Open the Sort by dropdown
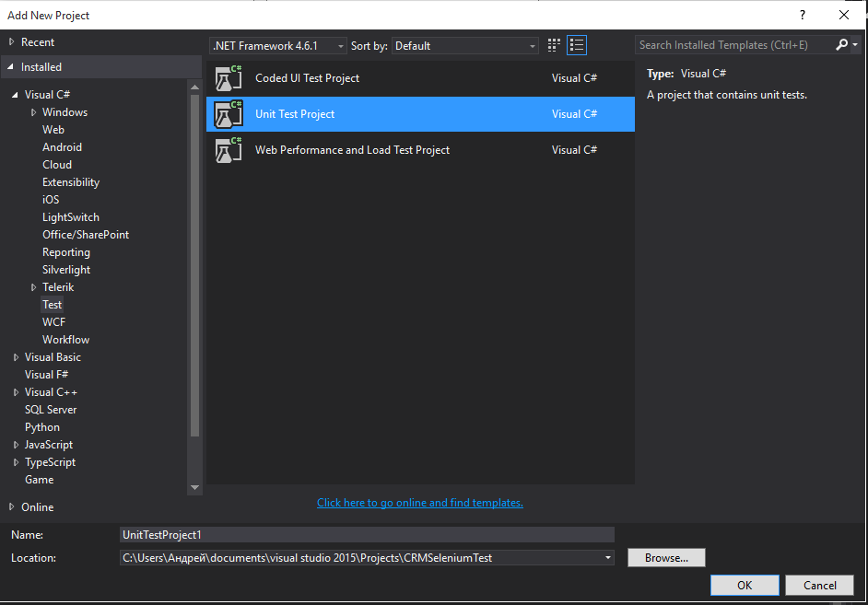The width and height of the screenshot is (868, 605). click(x=533, y=44)
